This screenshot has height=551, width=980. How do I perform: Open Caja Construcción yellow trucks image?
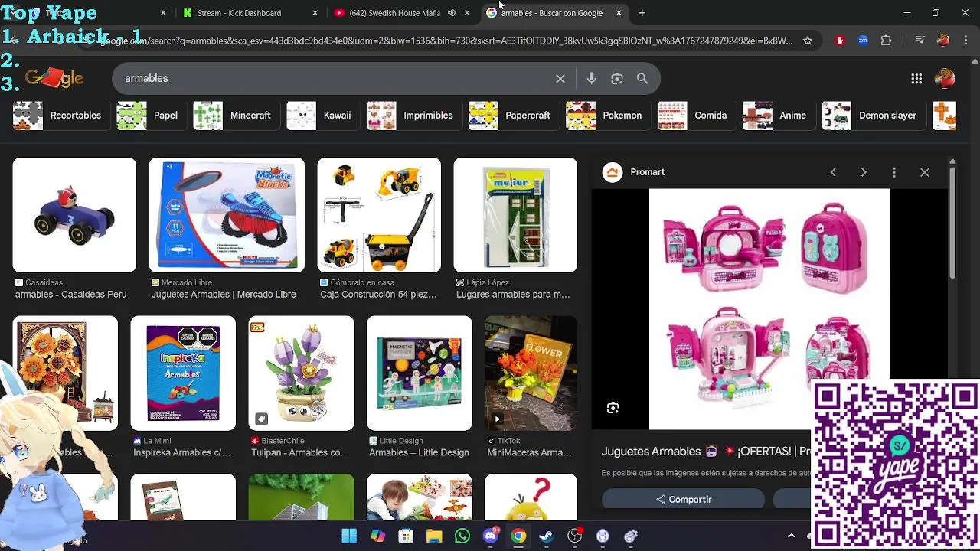click(x=379, y=215)
